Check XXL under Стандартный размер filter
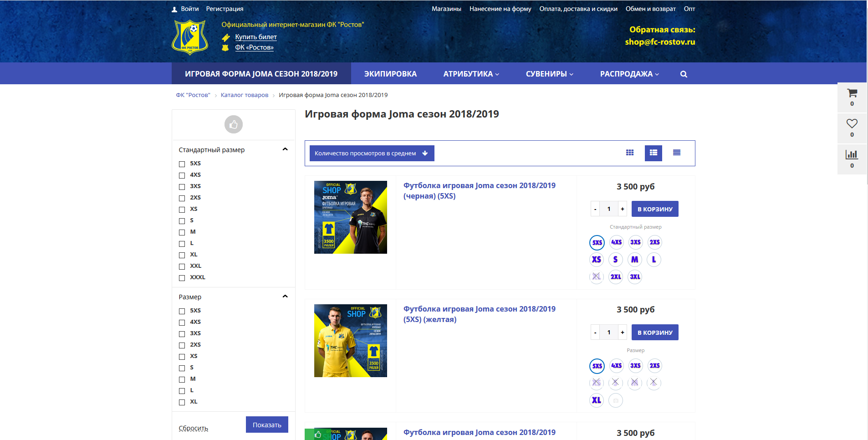Screen dimensions: 868x440 pyautogui.click(x=182, y=266)
